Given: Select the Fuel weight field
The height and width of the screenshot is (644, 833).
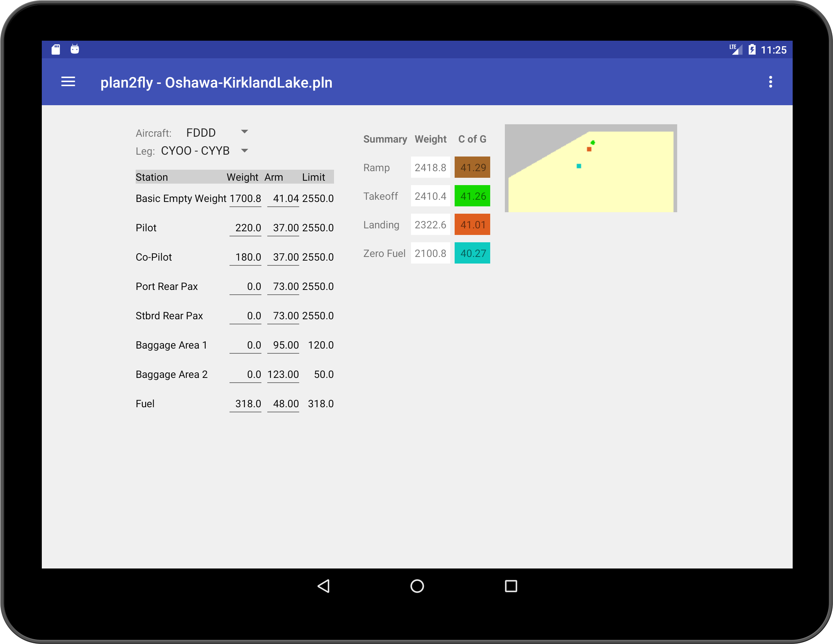Looking at the screenshot, I should pos(245,404).
